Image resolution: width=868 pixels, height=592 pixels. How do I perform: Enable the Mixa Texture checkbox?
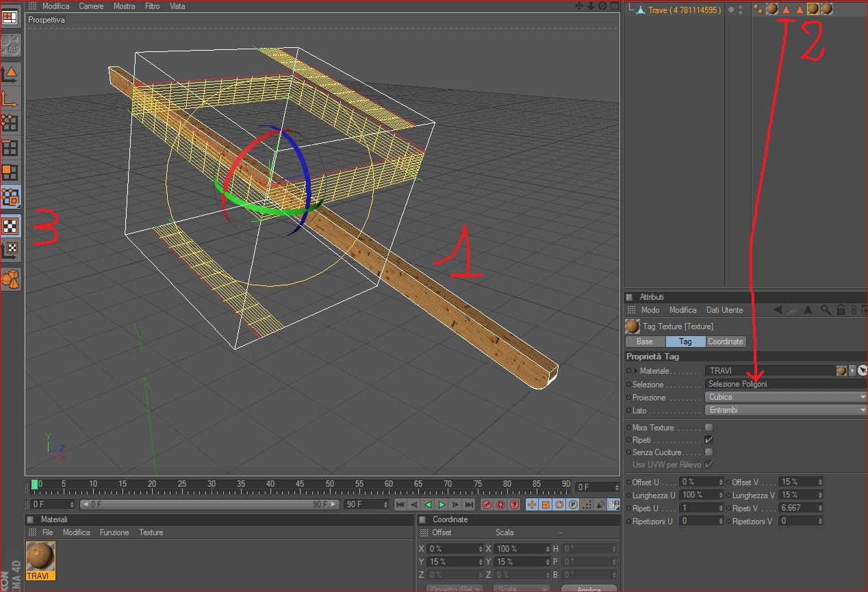(x=709, y=428)
